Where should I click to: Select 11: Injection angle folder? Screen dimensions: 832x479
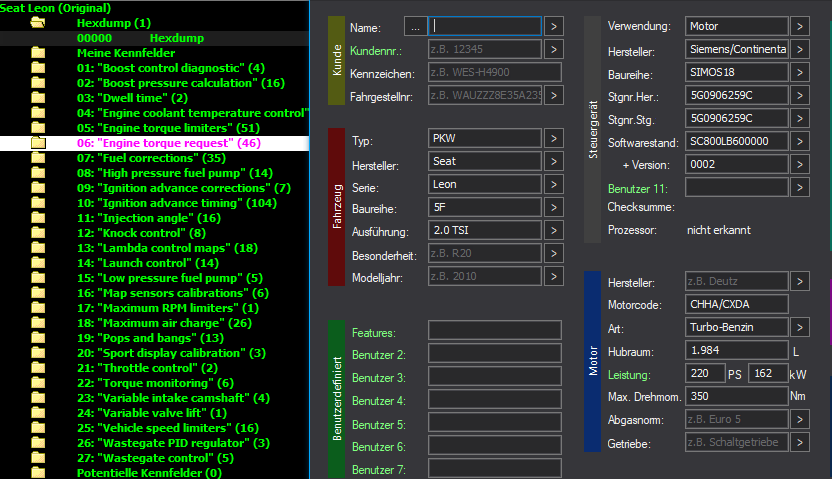click(x=149, y=218)
